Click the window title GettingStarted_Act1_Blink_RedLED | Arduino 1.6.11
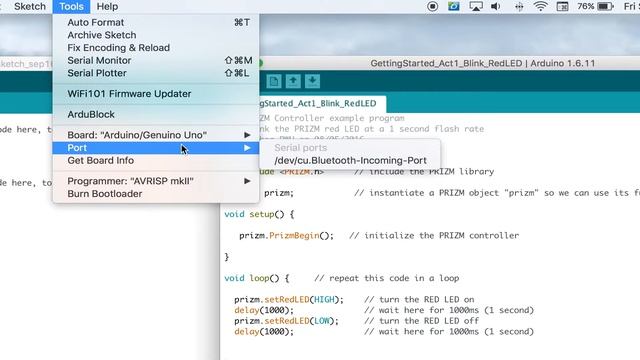This screenshot has width=640, height=360. point(482,63)
